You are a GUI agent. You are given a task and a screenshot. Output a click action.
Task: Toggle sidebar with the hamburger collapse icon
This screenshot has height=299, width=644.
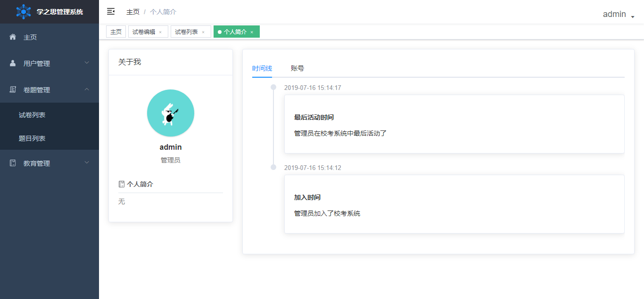tap(111, 11)
